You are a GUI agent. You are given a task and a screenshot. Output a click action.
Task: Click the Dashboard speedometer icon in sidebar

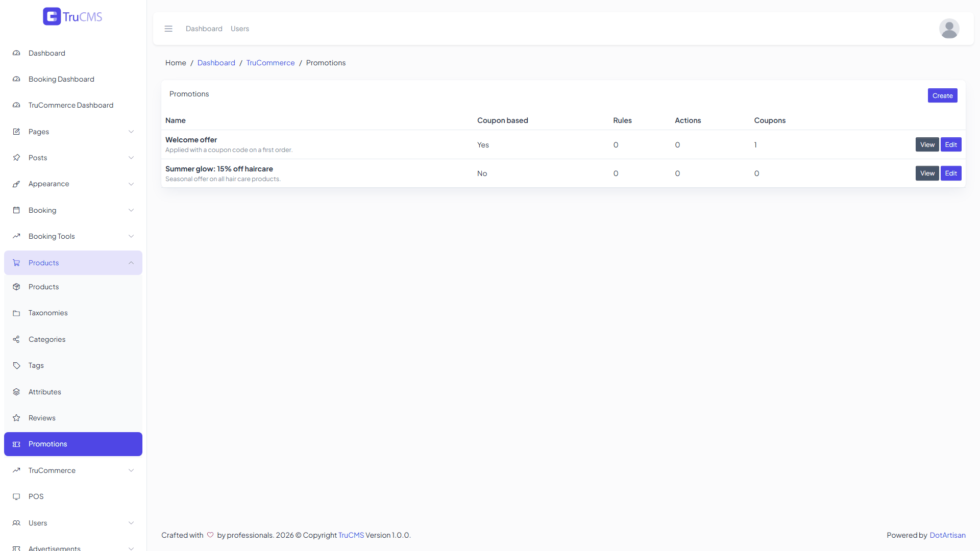16,53
